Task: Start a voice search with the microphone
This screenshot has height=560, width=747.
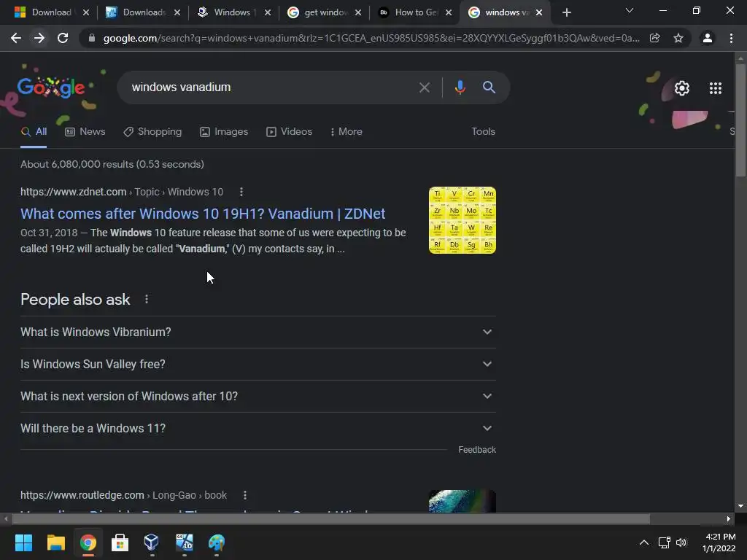Action: (460, 87)
